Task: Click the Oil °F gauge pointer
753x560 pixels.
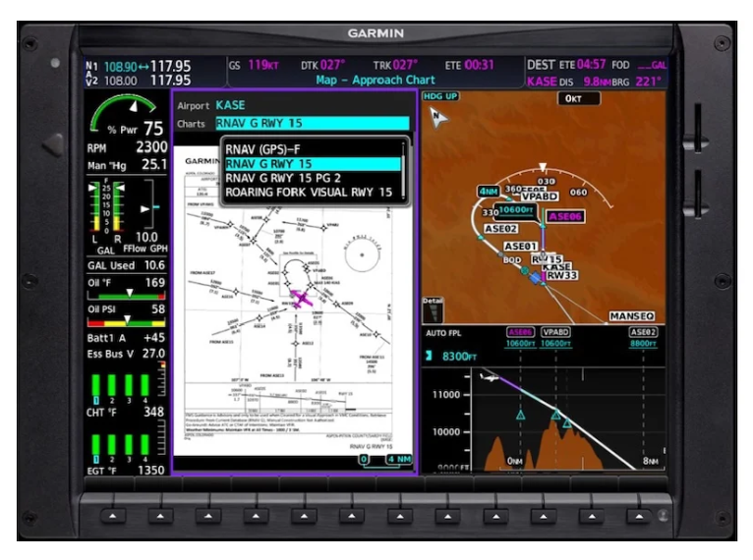Action: [129, 293]
